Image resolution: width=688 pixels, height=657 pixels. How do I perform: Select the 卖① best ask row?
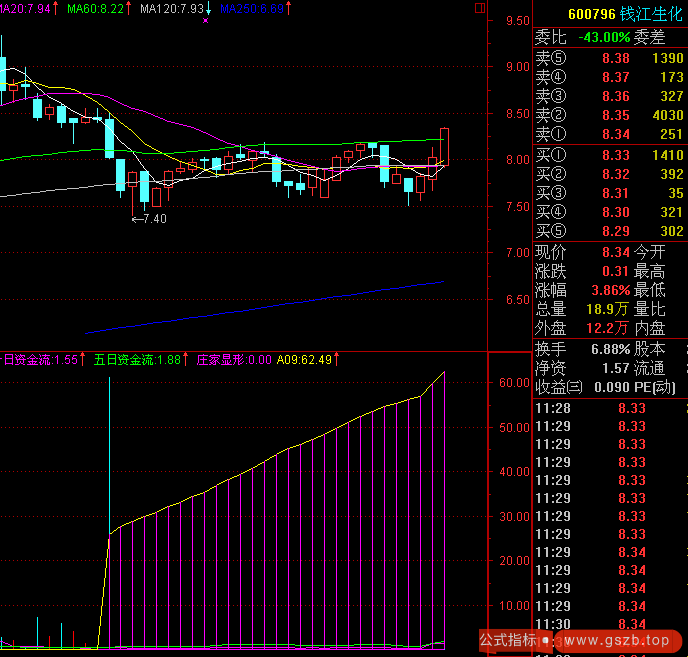click(x=610, y=135)
